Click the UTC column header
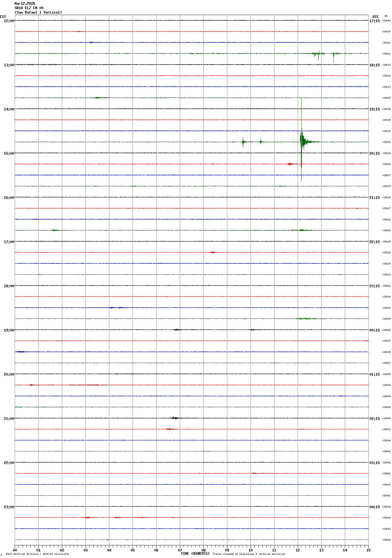The image size is (392, 558). coord(375,17)
